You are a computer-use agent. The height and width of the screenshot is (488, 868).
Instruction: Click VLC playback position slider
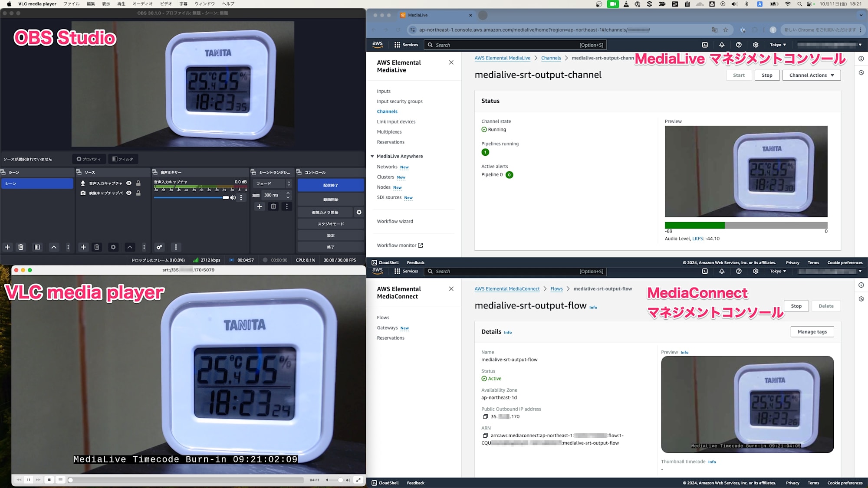coord(186,480)
